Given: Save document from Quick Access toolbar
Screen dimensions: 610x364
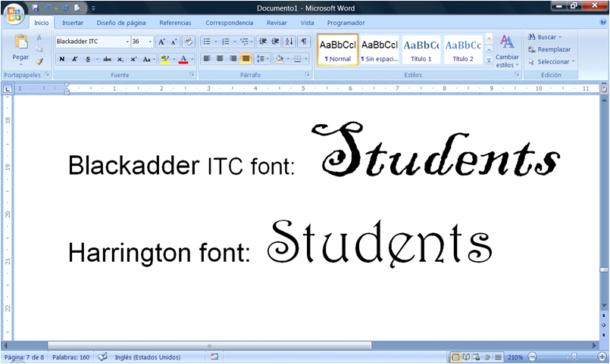Looking at the screenshot, I should click(36, 8).
